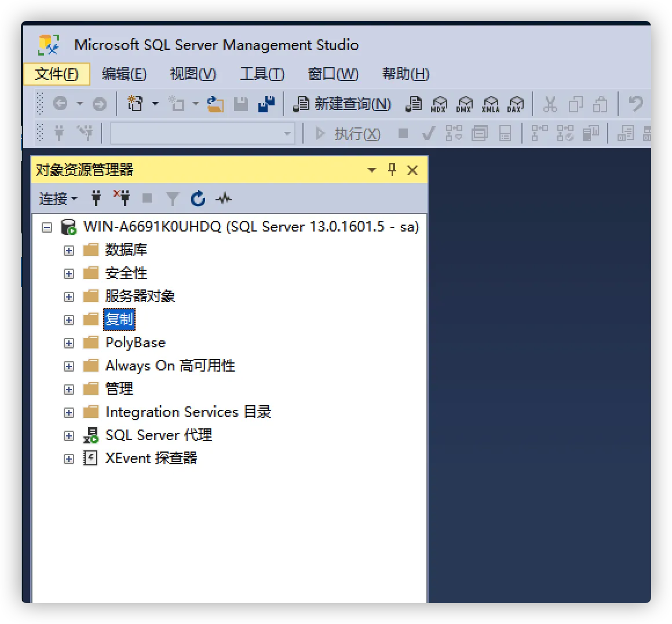Click the DMX query icon
672x624 pixels.
(x=464, y=104)
